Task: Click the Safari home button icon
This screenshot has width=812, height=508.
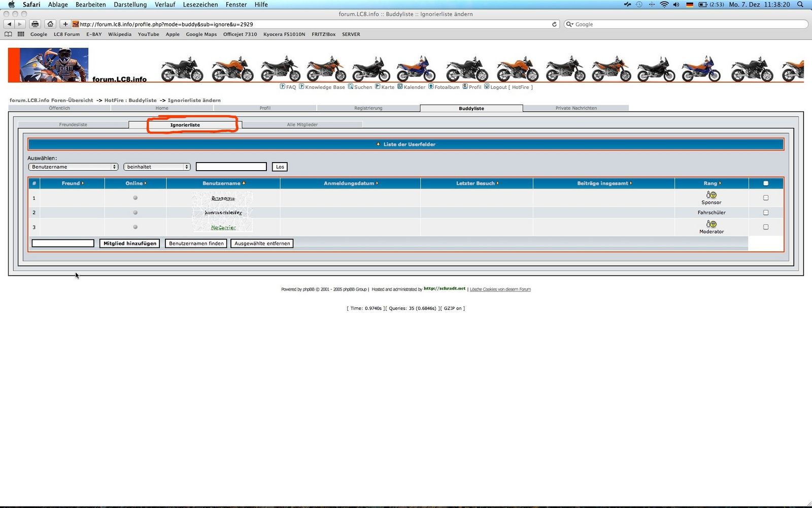Action: 50,24
